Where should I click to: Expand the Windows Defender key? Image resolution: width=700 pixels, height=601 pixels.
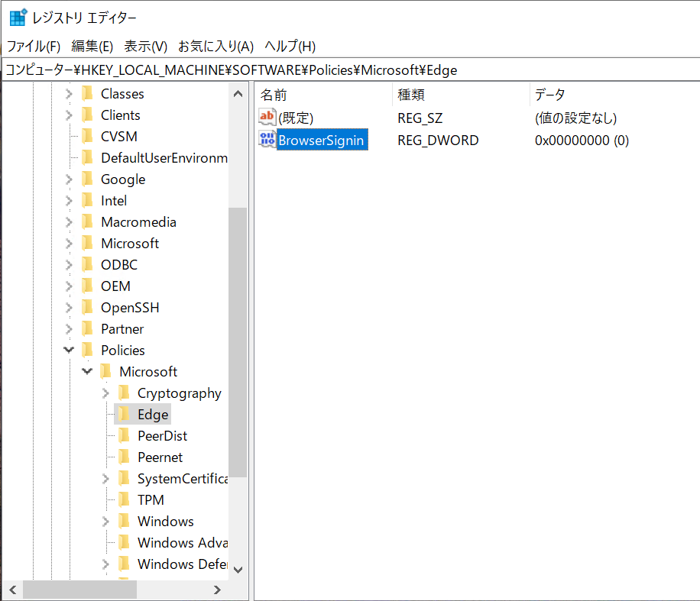pyautogui.click(x=105, y=564)
